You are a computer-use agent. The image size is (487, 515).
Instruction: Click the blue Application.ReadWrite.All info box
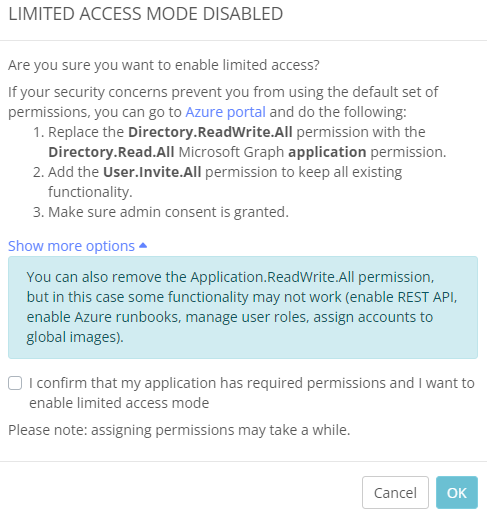click(243, 307)
